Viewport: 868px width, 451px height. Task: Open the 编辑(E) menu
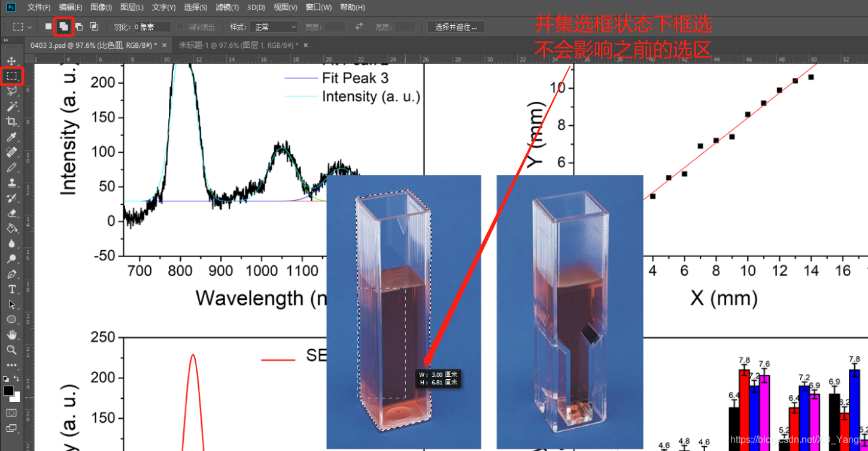71,7
